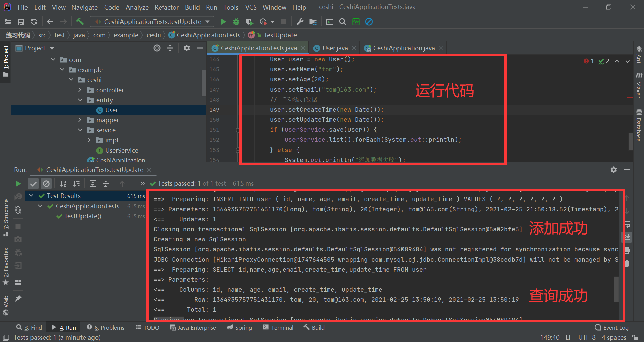Open Project Structure folder icon

tap(313, 22)
